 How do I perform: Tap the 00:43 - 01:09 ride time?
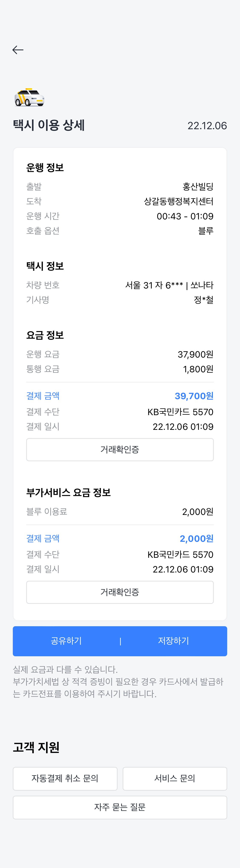click(x=185, y=216)
